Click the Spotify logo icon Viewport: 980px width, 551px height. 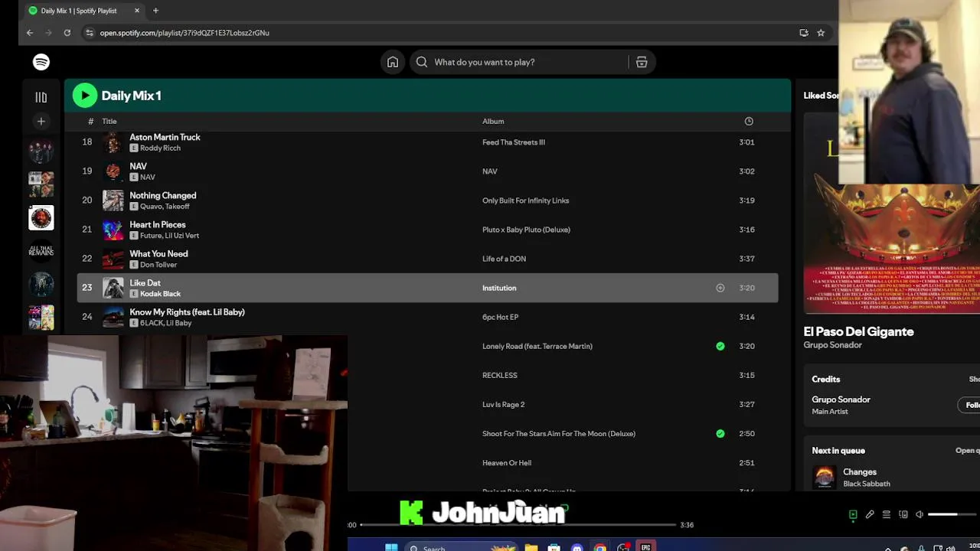pyautogui.click(x=41, y=62)
